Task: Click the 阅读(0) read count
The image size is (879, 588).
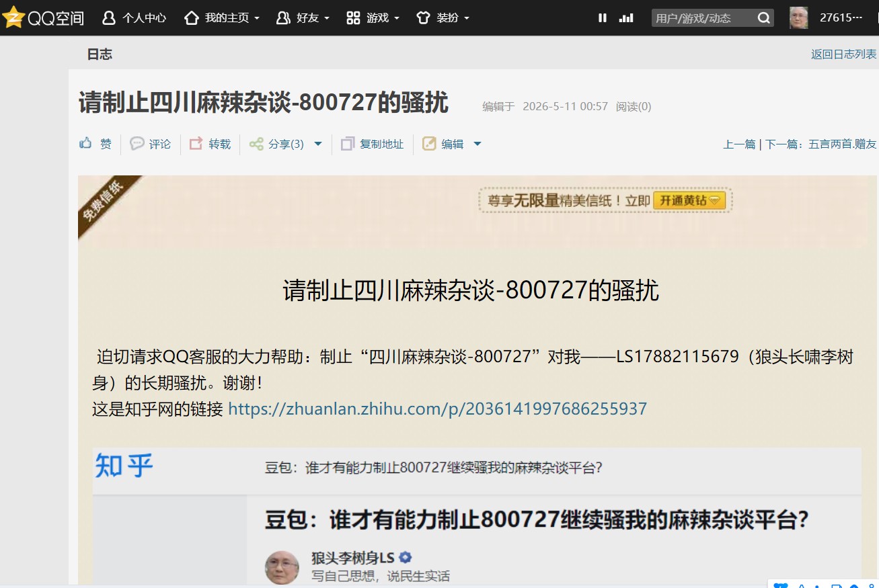Action: pos(634,106)
